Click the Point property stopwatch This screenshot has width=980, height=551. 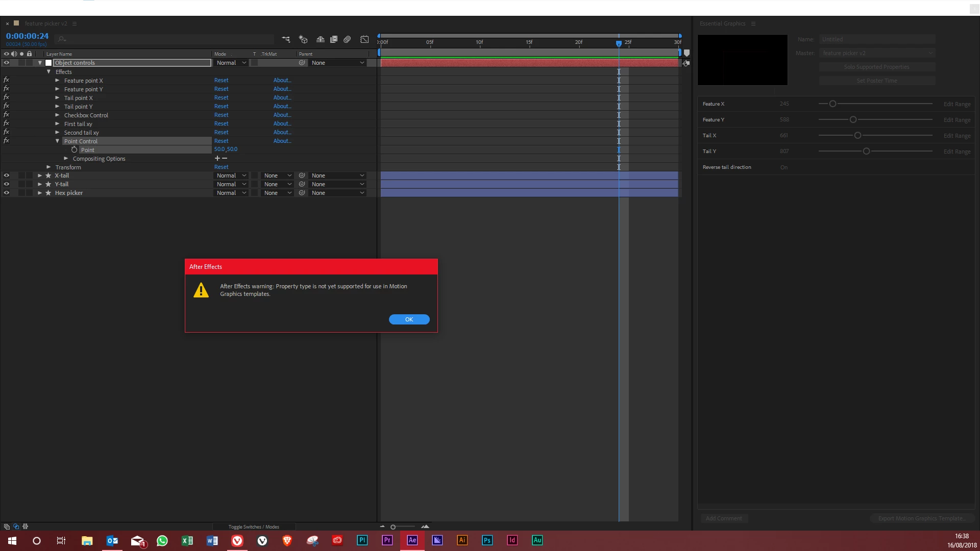coord(74,149)
